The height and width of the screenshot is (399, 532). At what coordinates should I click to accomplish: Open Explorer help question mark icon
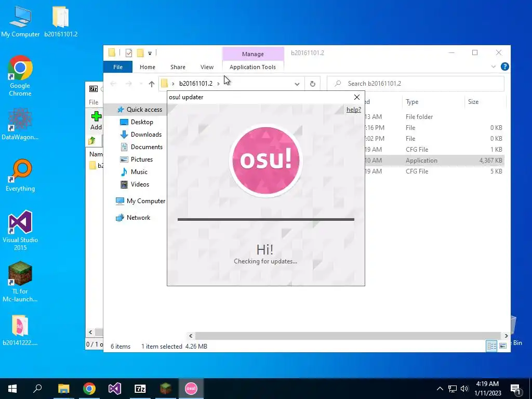[x=504, y=67]
